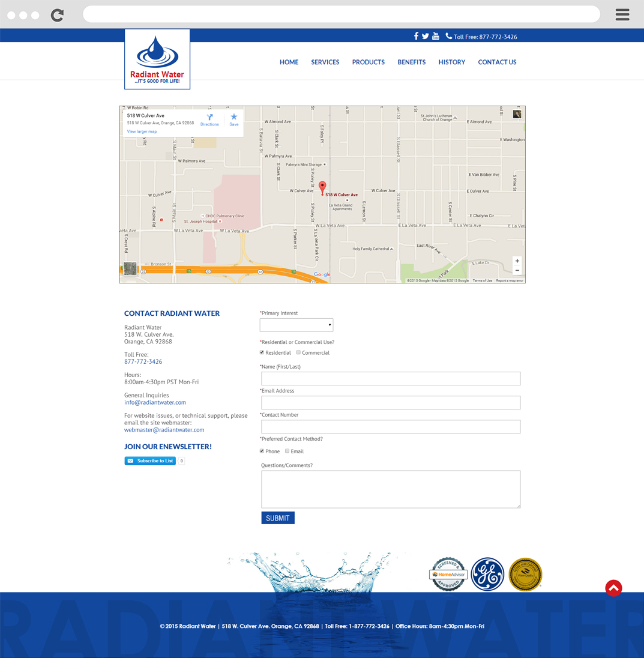
Task: Click the map Directions icon
Action: (x=209, y=119)
